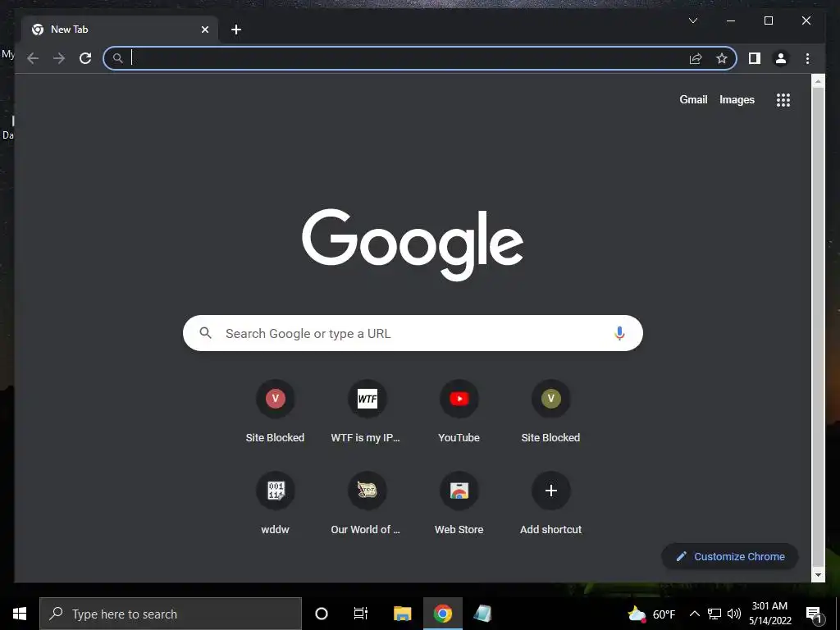The height and width of the screenshot is (630, 840).
Task: Click the Customize Chrome button
Action: [729, 557]
